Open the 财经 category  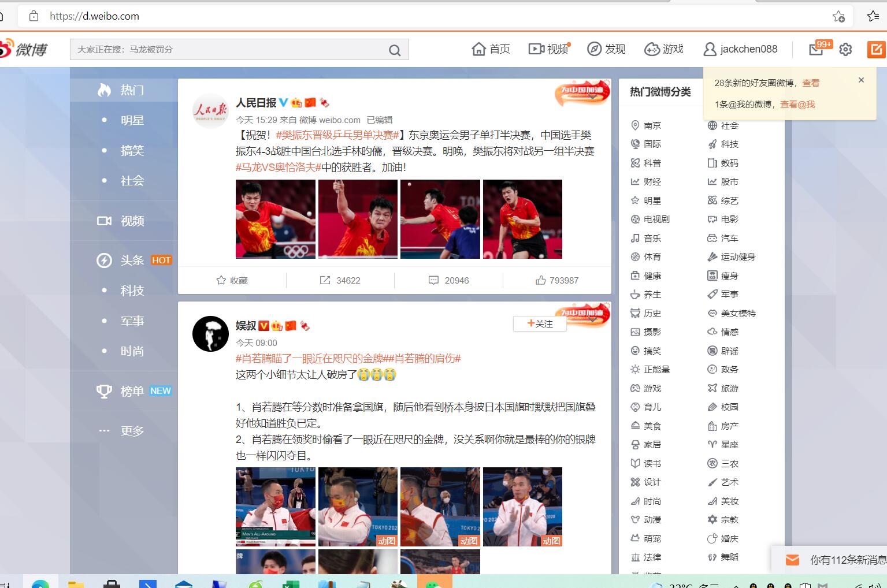[x=646, y=181]
